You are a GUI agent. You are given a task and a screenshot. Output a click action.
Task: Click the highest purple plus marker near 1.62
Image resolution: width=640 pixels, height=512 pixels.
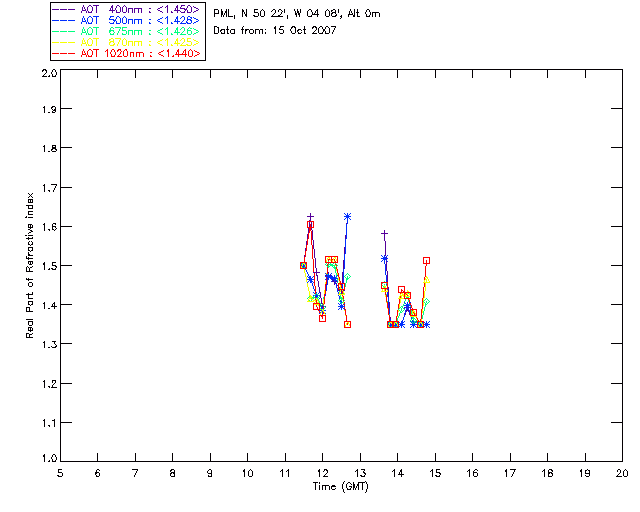coord(311,217)
